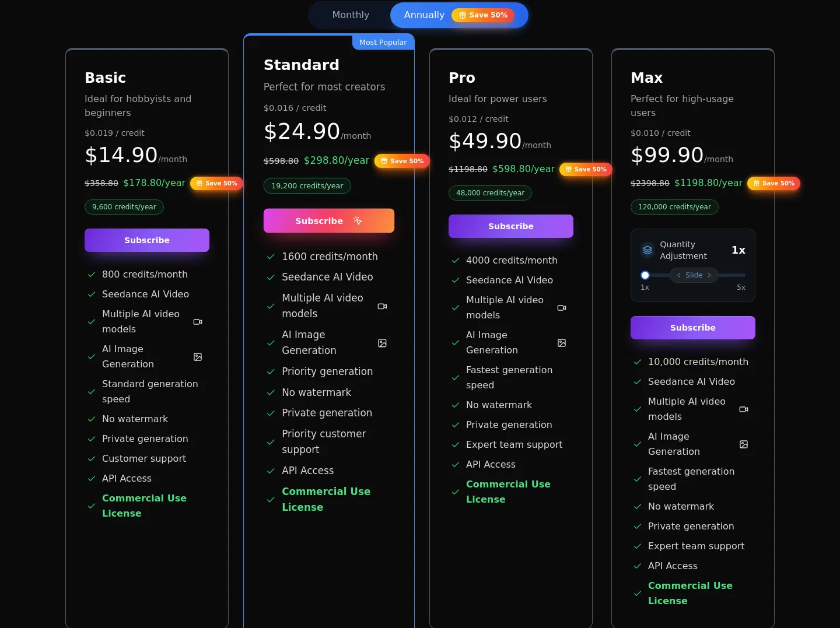
Task: Click the image icon in Pro plan
Action: click(562, 343)
